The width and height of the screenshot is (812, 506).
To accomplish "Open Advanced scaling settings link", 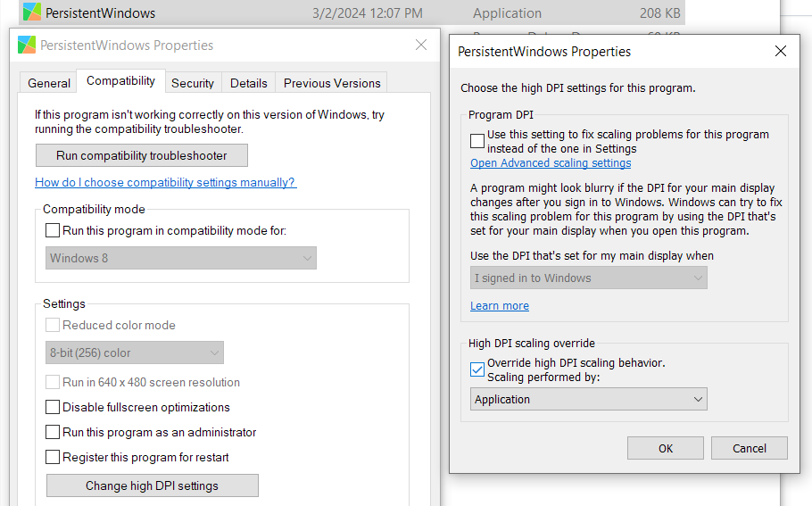I will (551, 162).
